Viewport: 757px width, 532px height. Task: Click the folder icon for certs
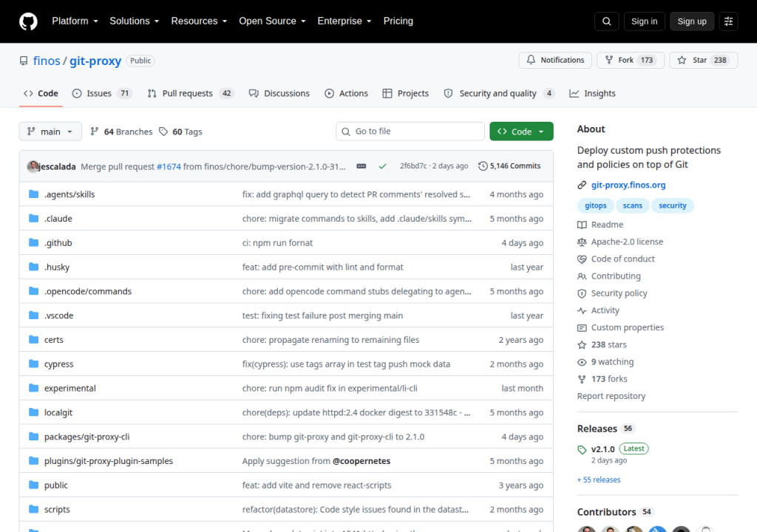click(x=33, y=339)
